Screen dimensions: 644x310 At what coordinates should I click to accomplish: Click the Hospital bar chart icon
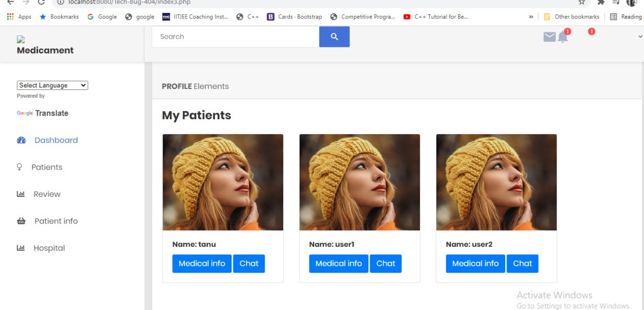(x=21, y=248)
